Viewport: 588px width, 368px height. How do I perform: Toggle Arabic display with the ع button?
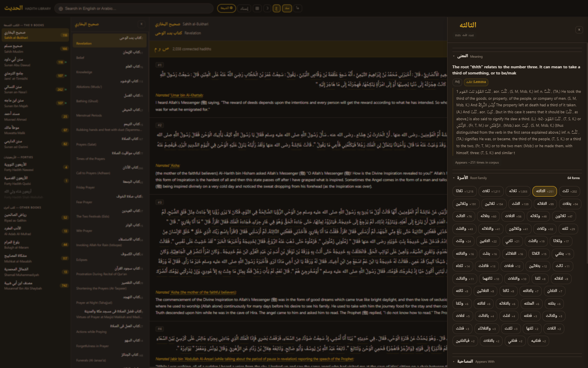(x=276, y=8)
